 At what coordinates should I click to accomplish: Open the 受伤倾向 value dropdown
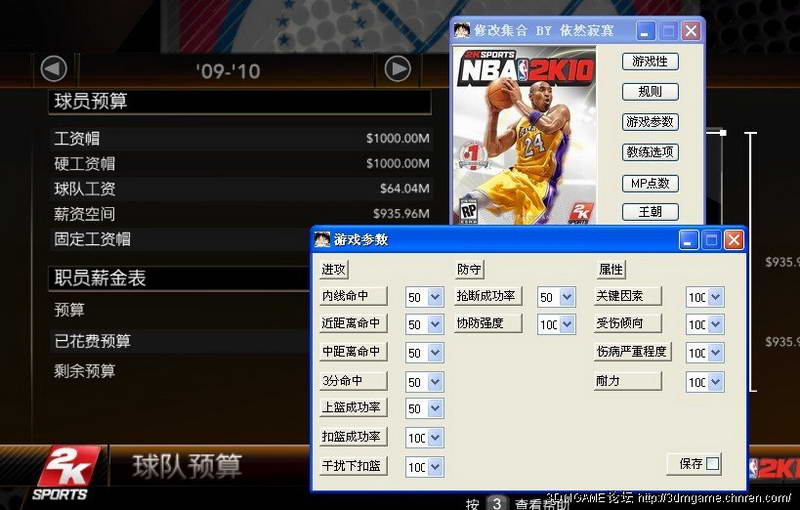point(715,325)
